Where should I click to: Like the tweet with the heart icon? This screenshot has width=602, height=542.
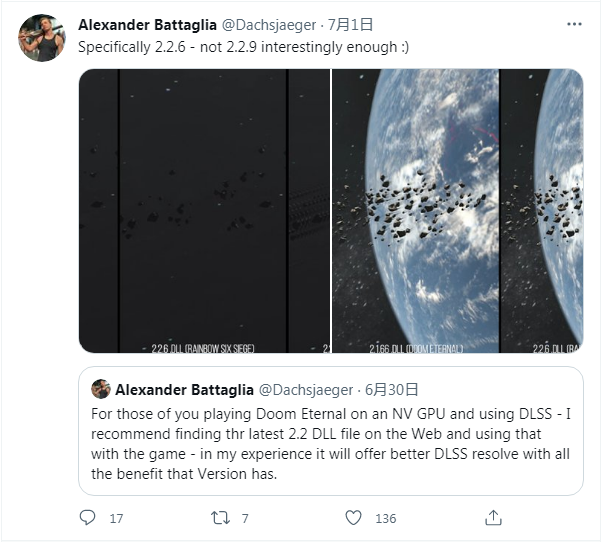pos(353,518)
